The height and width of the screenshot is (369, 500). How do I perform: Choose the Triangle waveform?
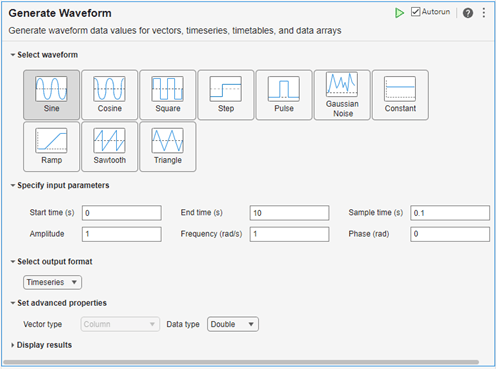pyautogui.click(x=168, y=147)
